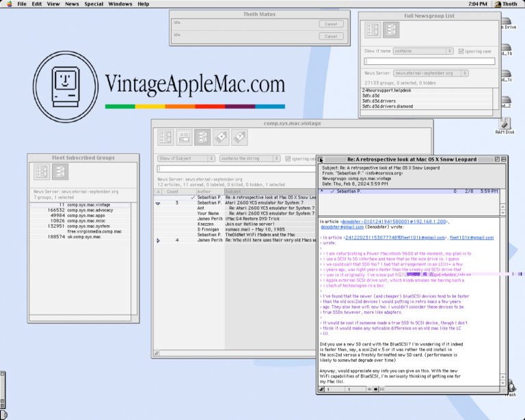Select Join our Hotline server! article

coord(234,224)
